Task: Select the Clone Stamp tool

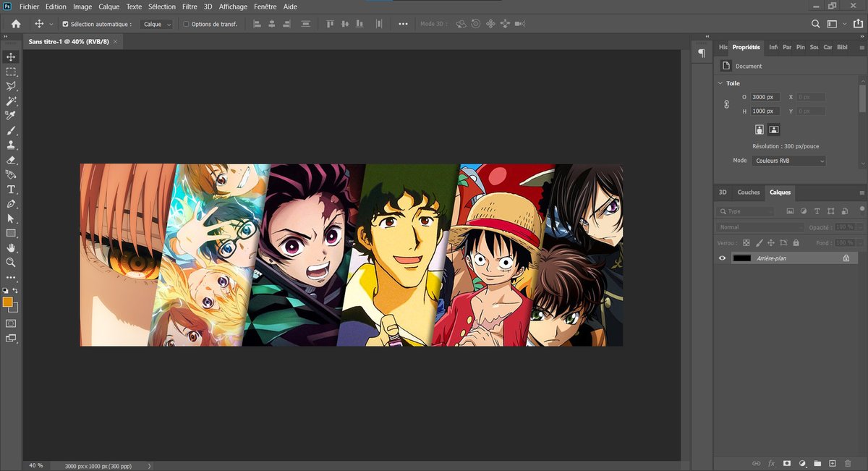Action: (x=11, y=145)
